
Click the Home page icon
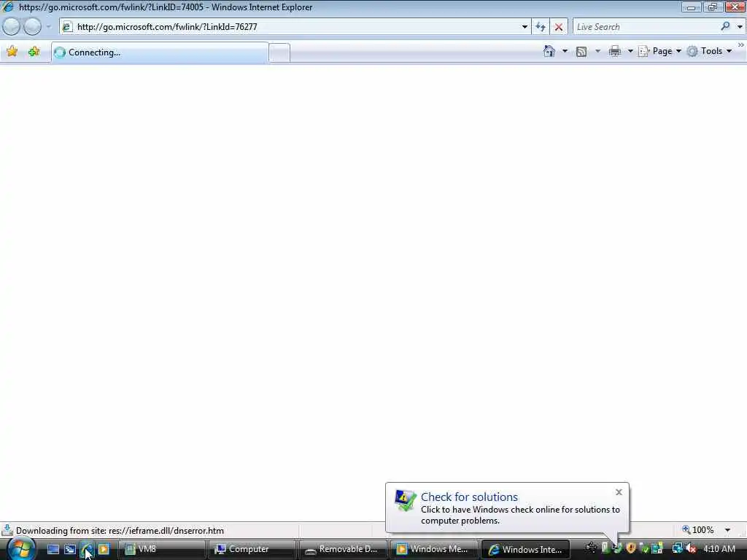[549, 51]
